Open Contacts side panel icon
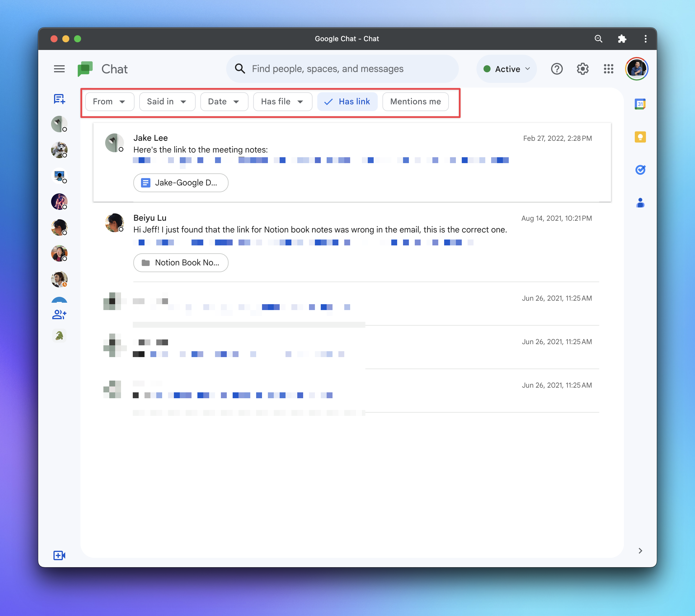This screenshot has width=695, height=616. pyautogui.click(x=640, y=203)
